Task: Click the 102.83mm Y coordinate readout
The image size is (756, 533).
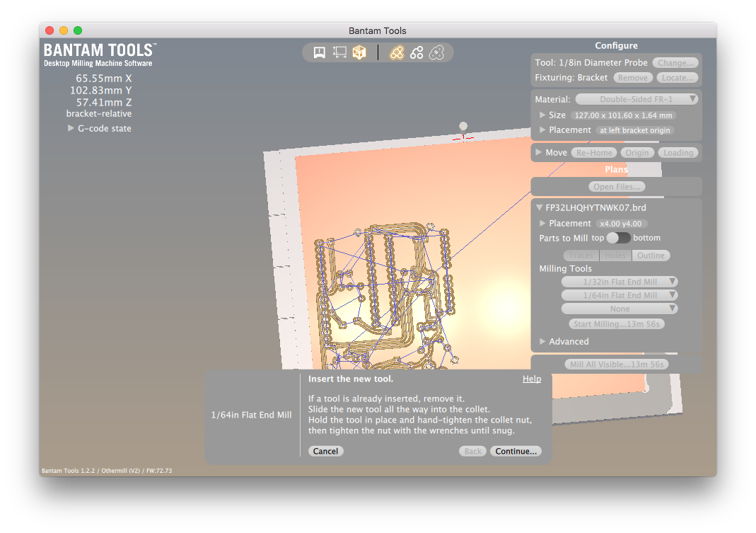Action: click(x=100, y=91)
